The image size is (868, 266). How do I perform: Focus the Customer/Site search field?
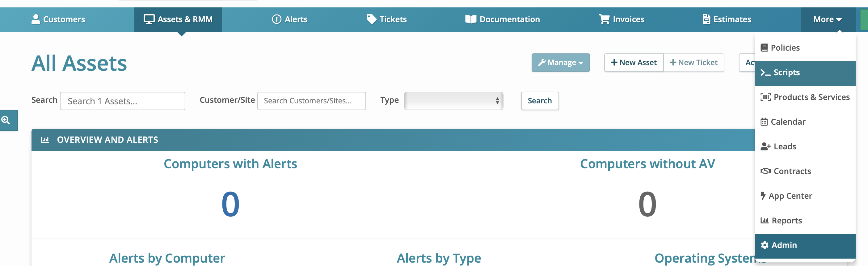pyautogui.click(x=312, y=101)
